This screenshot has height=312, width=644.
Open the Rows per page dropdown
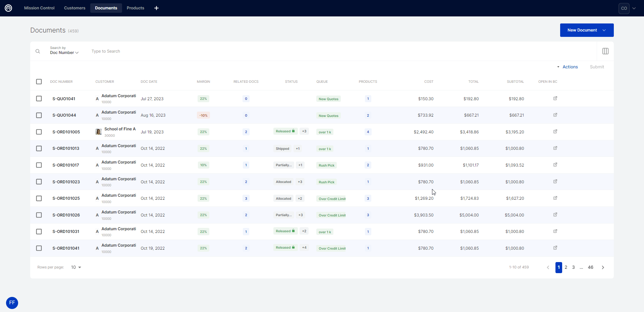tap(76, 267)
